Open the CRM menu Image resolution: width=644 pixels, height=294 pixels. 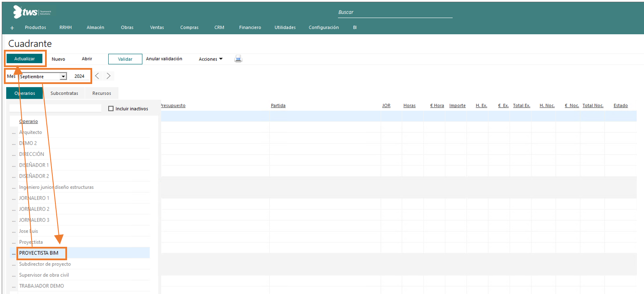tap(219, 27)
